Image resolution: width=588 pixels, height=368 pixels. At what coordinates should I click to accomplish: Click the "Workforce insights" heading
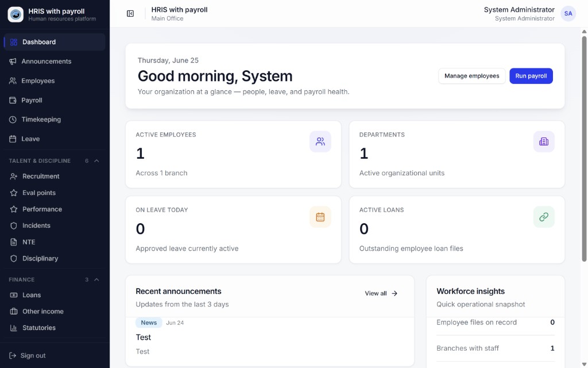(x=471, y=292)
